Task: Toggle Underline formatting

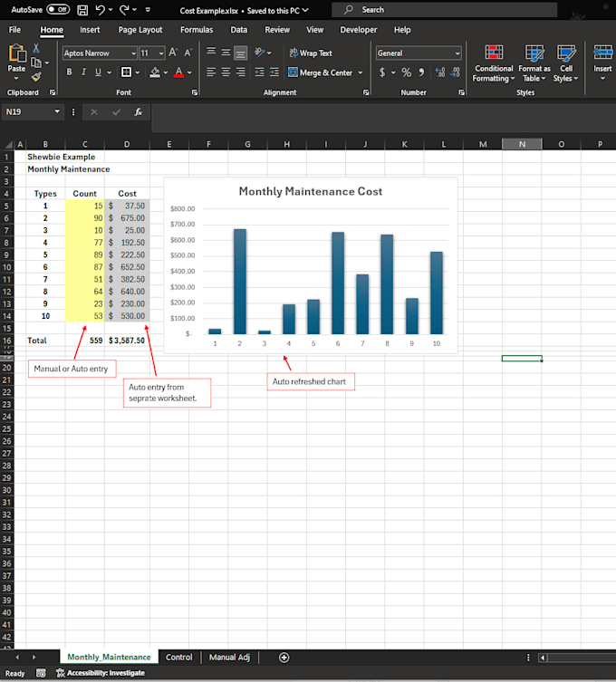Action: point(99,72)
